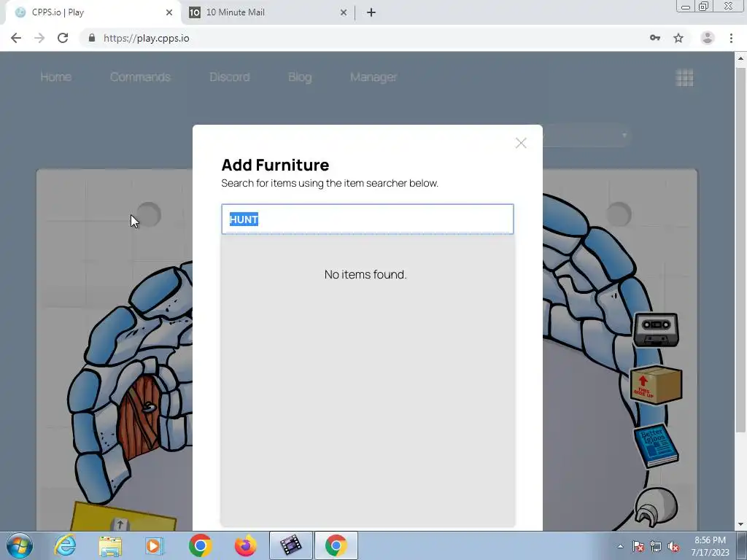
Task: Open the cardboard box furniture icon
Action: pyautogui.click(x=656, y=385)
